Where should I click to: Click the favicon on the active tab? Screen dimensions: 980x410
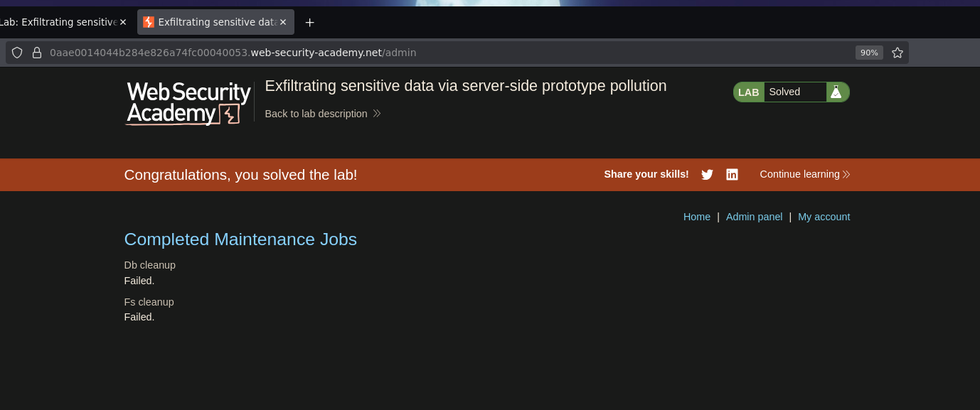pyautogui.click(x=149, y=22)
